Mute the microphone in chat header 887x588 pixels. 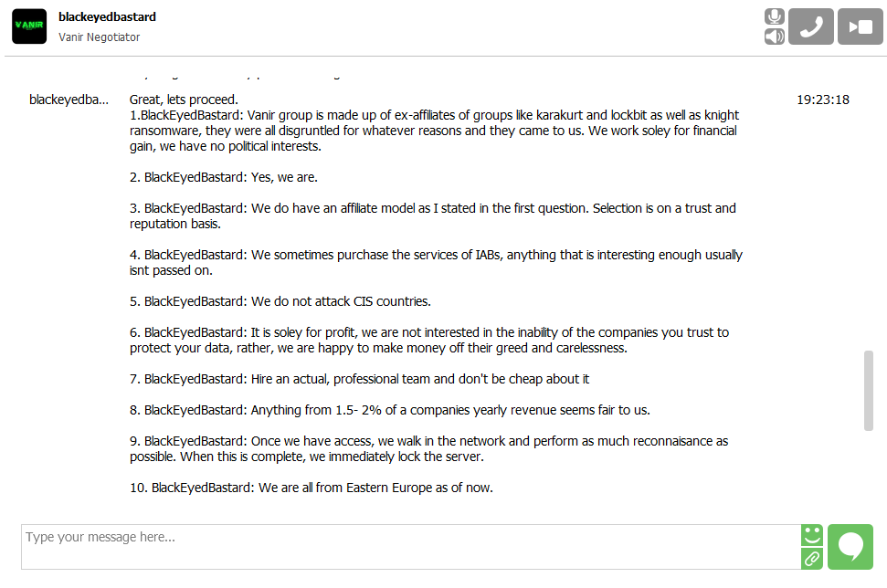pyautogui.click(x=775, y=16)
